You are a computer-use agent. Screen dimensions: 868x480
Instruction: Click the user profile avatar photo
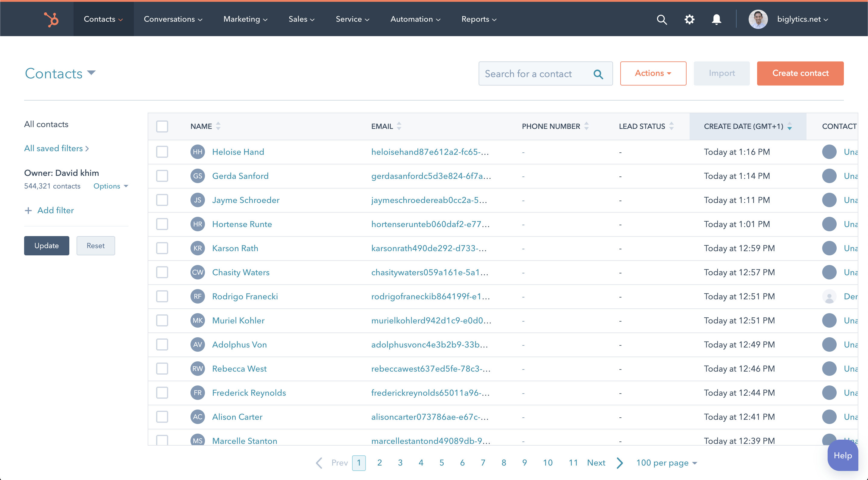(758, 19)
